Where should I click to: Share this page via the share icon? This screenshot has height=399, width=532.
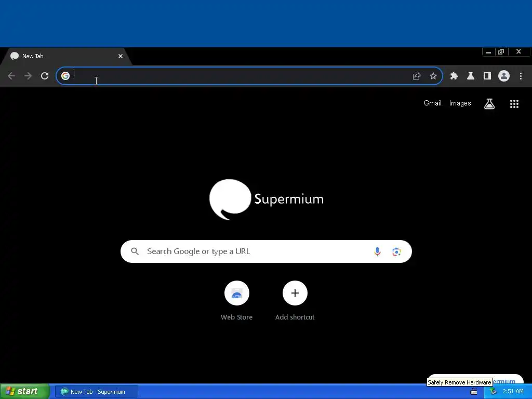click(417, 76)
